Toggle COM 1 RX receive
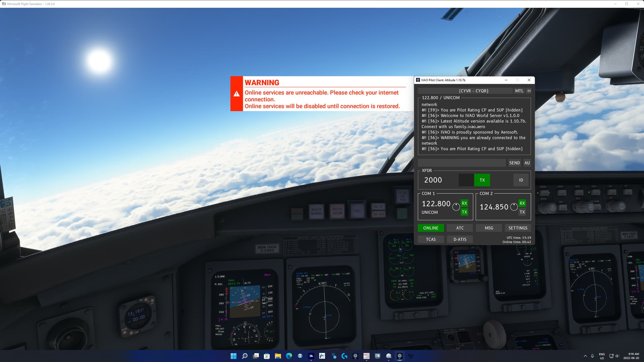644x362 pixels. tap(464, 203)
